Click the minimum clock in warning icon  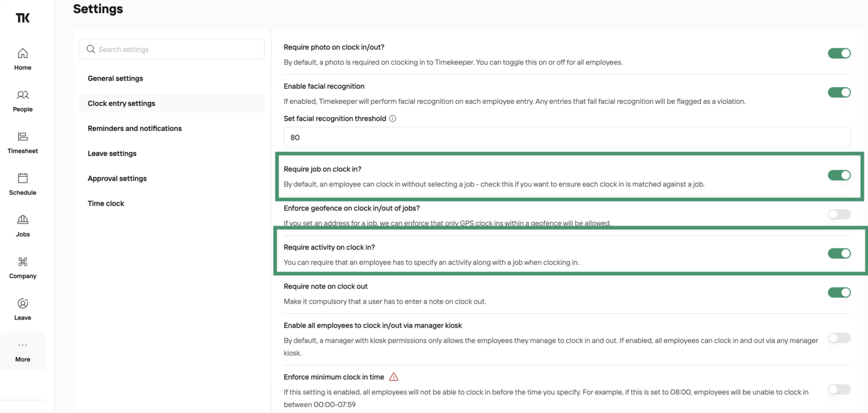click(x=394, y=377)
